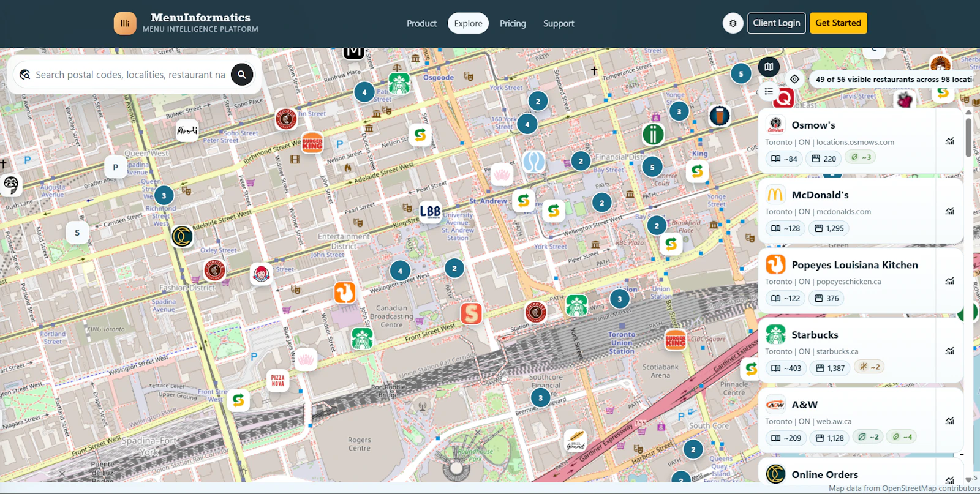Open the Osmow's restaurant card title
The image size is (980, 494).
coord(813,125)
